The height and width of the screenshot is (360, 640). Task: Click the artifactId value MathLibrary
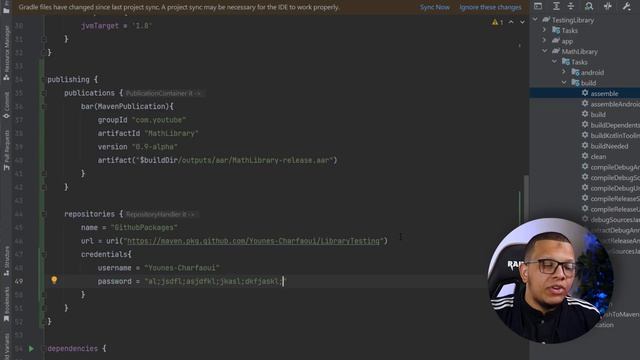tap(171, 133)
